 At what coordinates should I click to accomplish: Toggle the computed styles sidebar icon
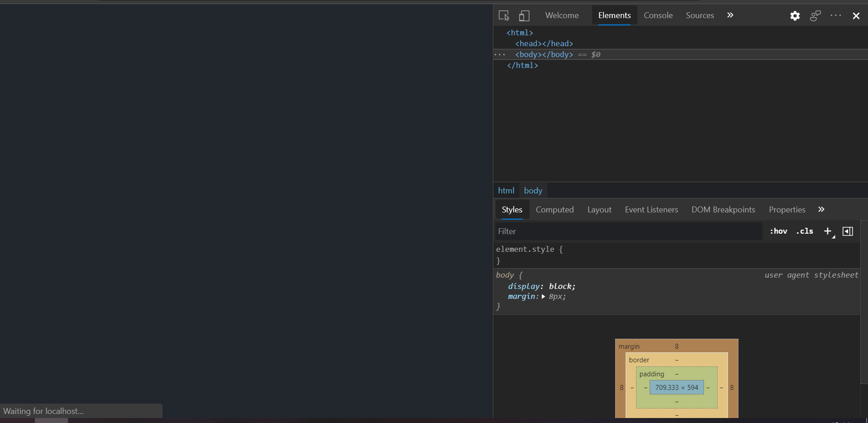(x=848, y=231)
